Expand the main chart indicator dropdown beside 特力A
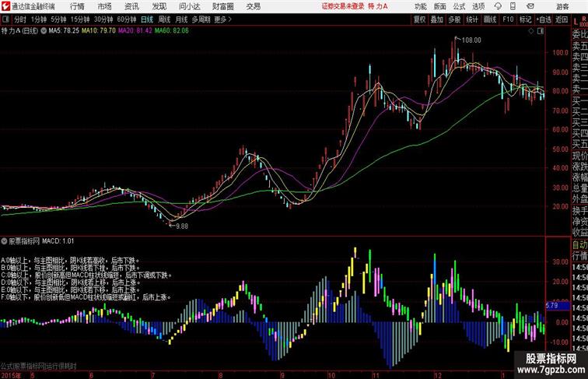 (x=44, y=31)
